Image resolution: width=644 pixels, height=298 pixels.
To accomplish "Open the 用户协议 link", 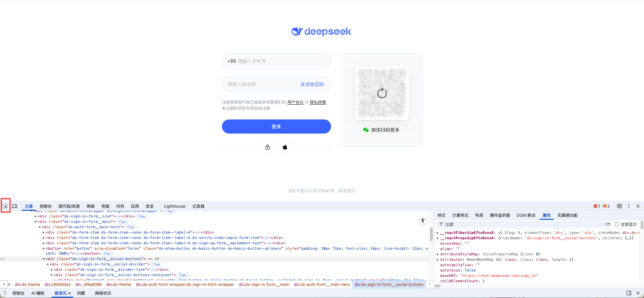I will pyautogui.click(x=295, y=102).
